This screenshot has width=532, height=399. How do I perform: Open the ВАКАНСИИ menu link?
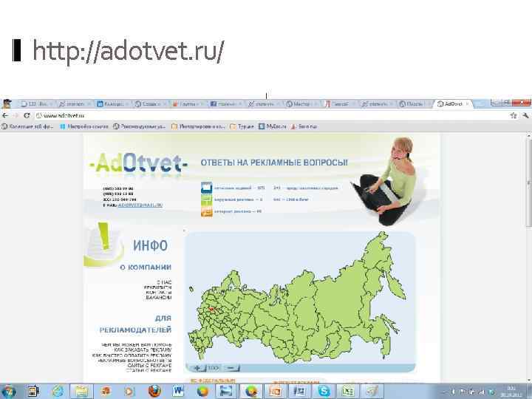(159, 297)
